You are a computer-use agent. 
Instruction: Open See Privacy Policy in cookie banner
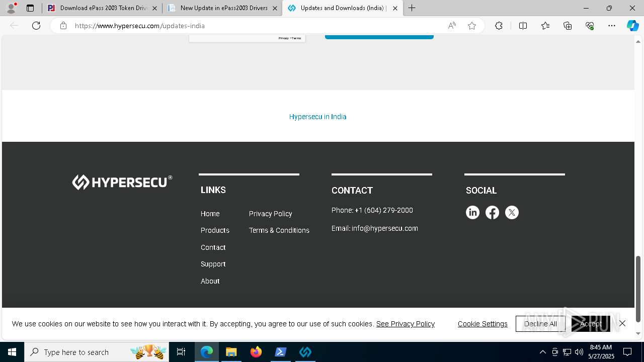tap(406, 324)
